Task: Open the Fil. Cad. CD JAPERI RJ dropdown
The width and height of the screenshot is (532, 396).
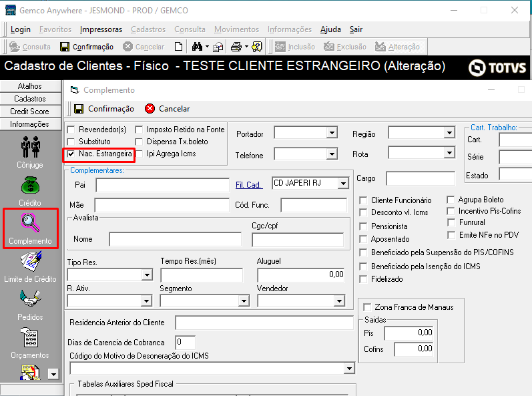Action: click(x=343, y=184)
